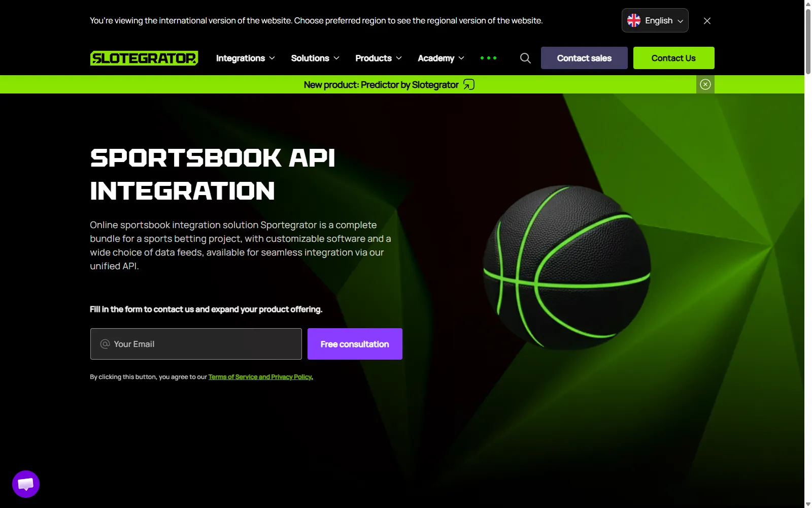Click the 'Fill in the form to contact us' text
This screenshot has height=508, width=812.
coord(206,309)
